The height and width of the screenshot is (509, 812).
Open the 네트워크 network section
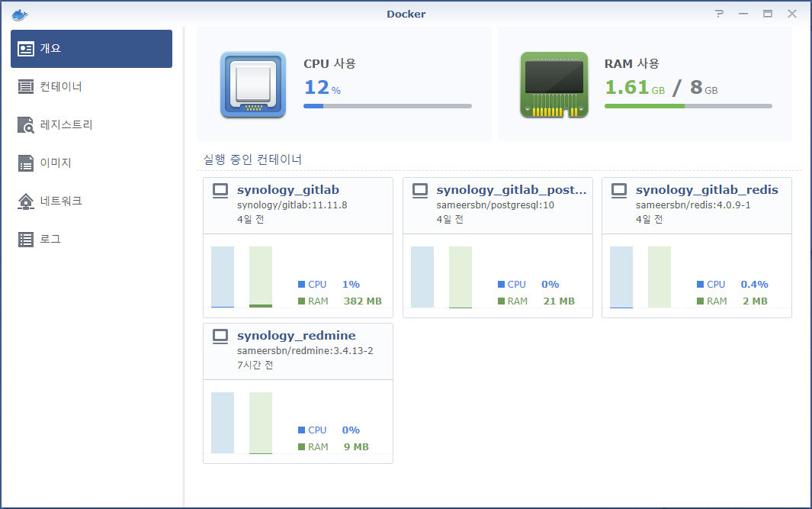[x=91, y=201]
